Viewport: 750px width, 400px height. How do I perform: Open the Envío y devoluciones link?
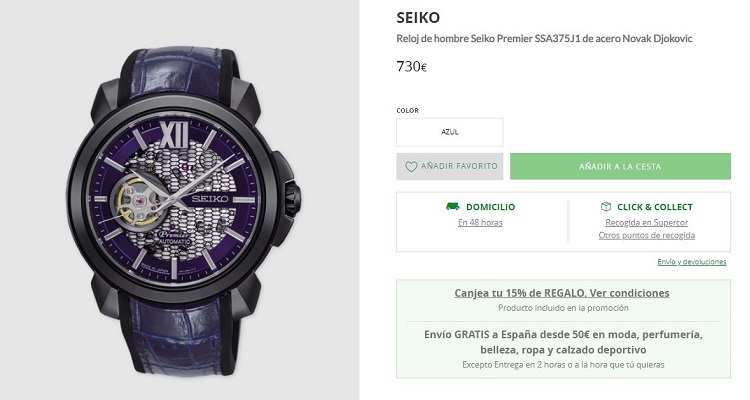click(692, 261)
